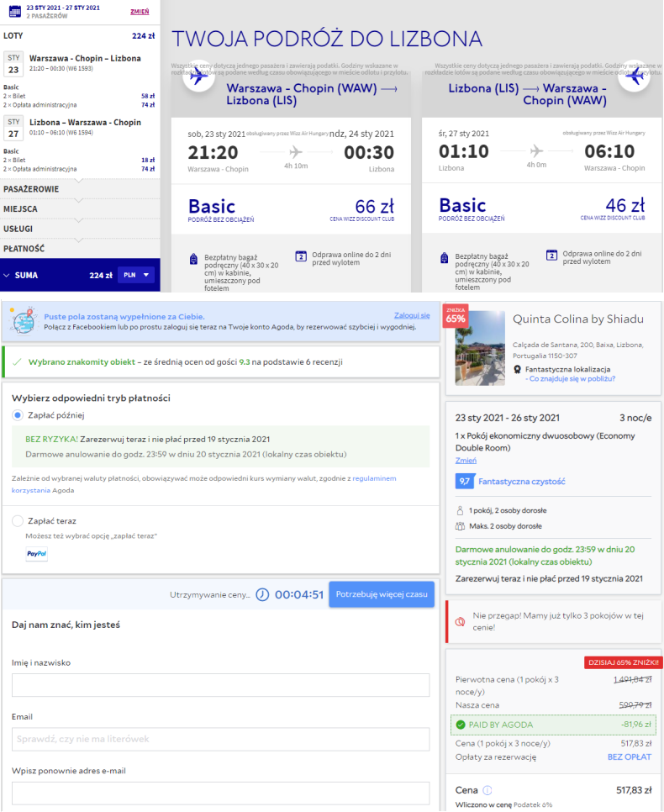This screenshot has width=664, height=812.
Task: Click the red alarm icon by 'Nie przegap!'
Action: click(460, 621)
